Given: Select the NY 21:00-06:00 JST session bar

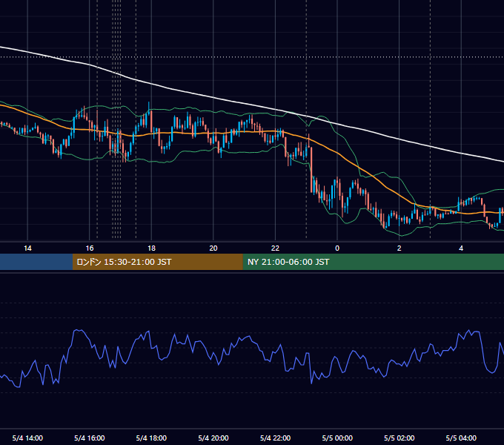Looking at the screenshot, I should click(373, 262).
